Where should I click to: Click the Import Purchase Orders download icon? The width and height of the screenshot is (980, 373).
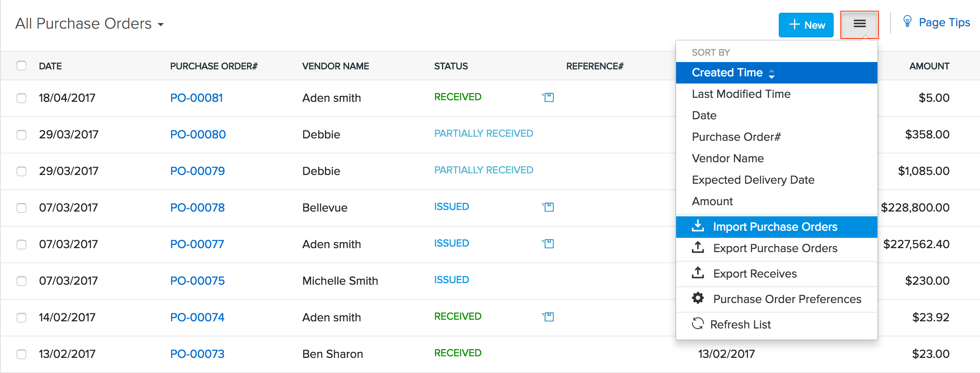[698, 226]
